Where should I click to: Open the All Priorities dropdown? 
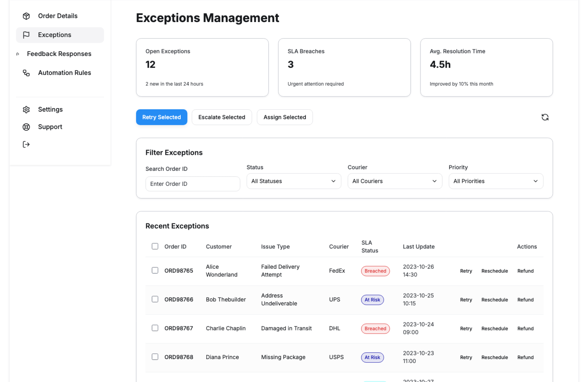496,181
